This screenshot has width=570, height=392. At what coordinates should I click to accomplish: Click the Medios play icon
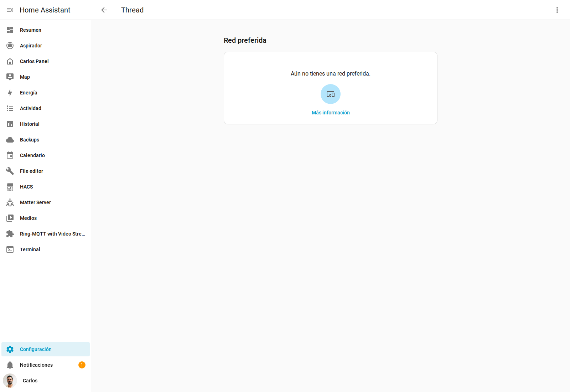10,218
